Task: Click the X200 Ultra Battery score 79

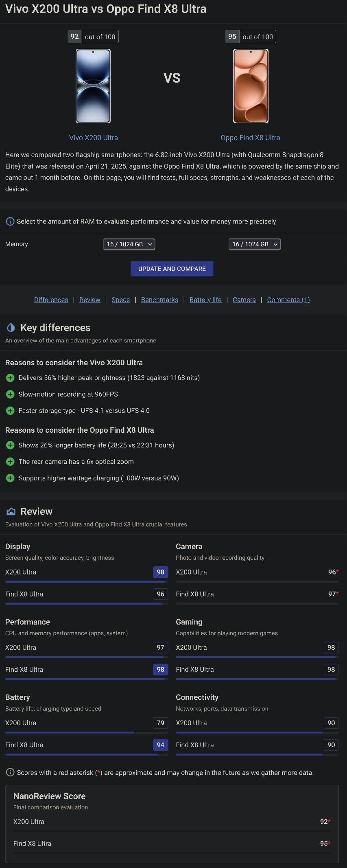Action: (161, 723)
